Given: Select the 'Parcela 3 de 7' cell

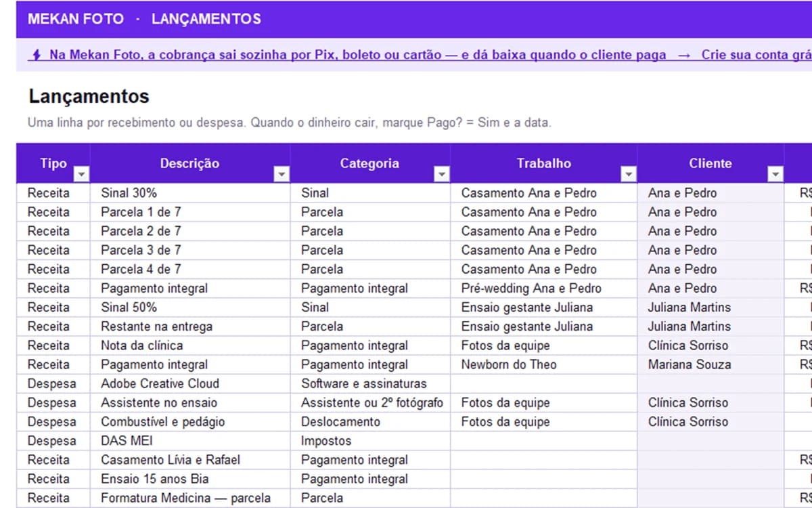Looking at the screenshot, I should [x=190, y=250].
